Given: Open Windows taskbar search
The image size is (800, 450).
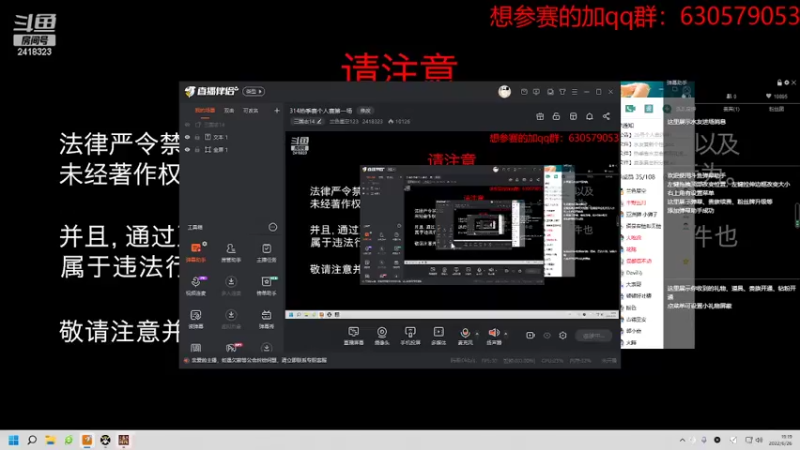Looking at the screenshot, I should click(x=32, y=440).
